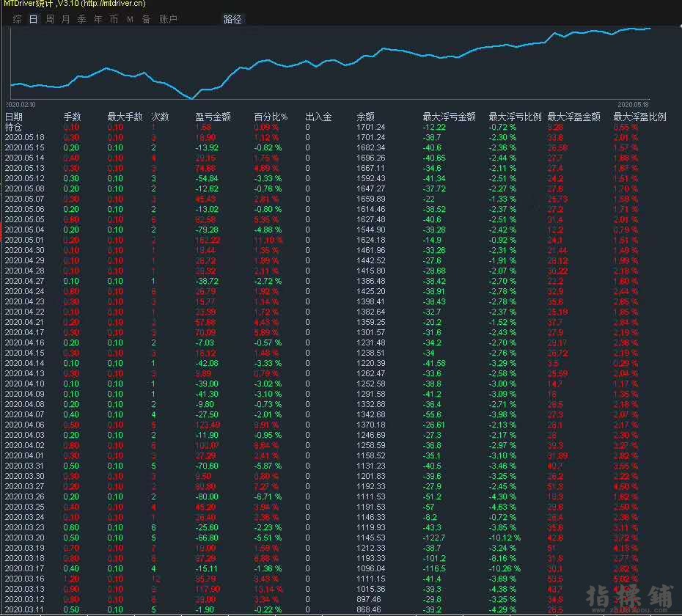Viewport: 682px width, 616px height.
Task: Open the 账户 account tab
Action: coord(168,19)
